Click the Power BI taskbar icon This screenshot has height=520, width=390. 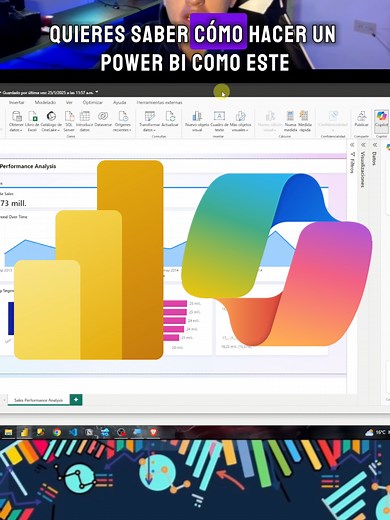pos(24,432)
